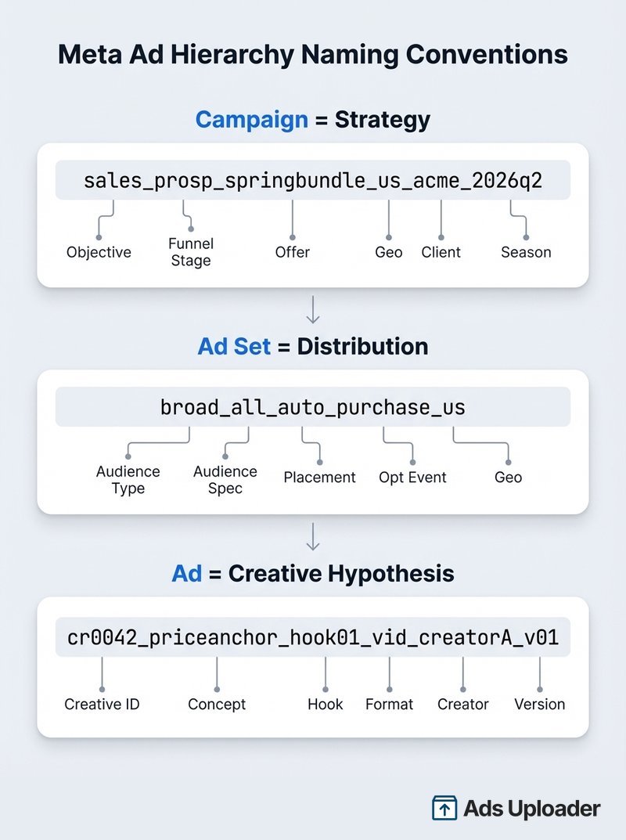626x840 pixels.
Task: Click the Opt Event label
Action: (x=412, y=478)
